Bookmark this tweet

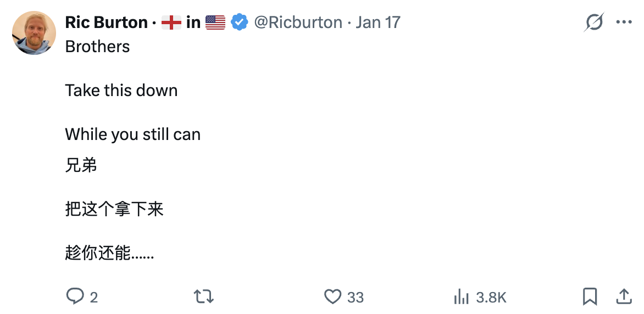pyautogui.click(x=590, y=297)
